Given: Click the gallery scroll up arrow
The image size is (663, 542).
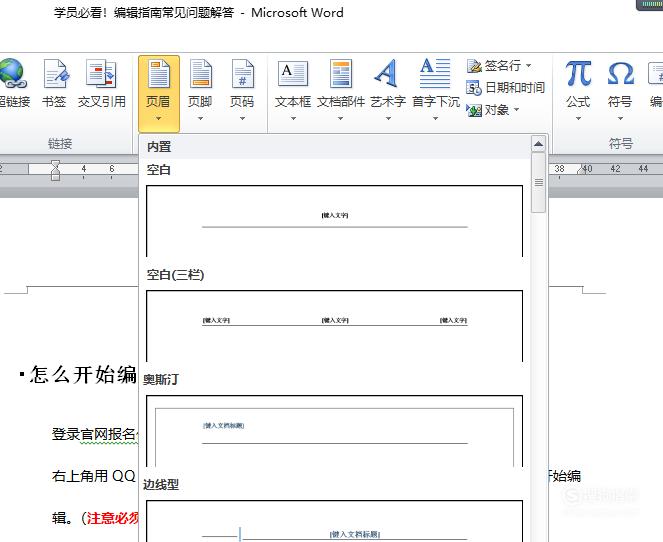Looking at the screenshot, I should click(538, 144).
